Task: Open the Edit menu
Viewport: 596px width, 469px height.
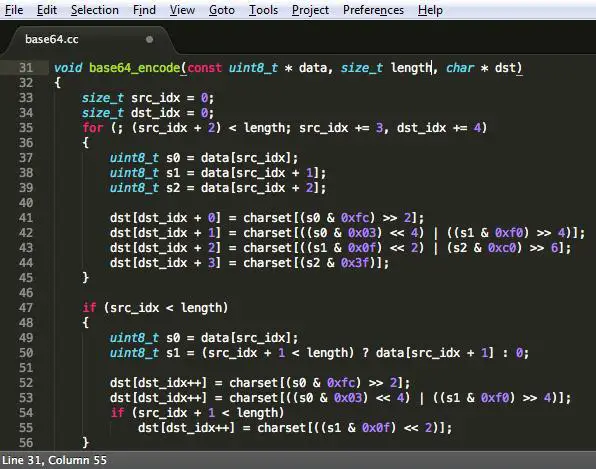Action: (x=47, y=10)
